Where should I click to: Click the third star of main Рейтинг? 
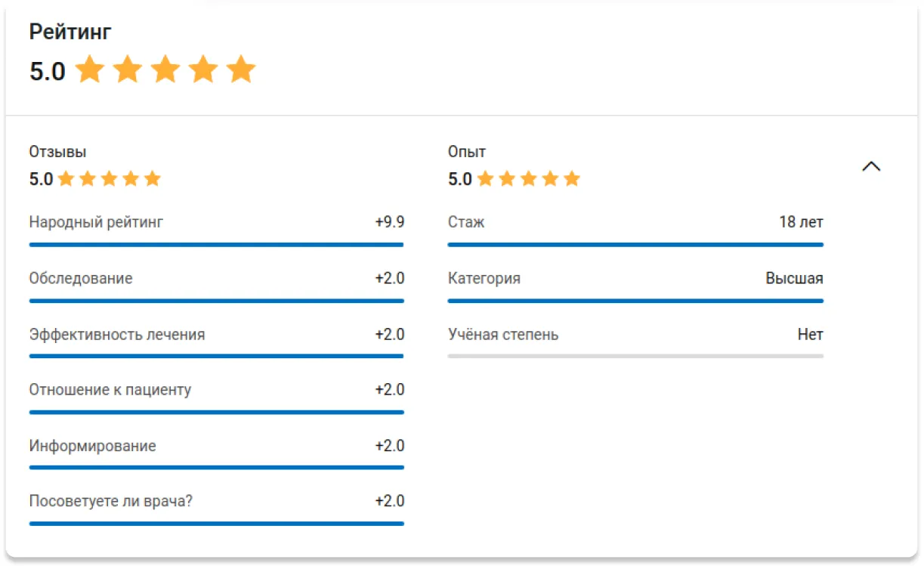[x=165, y=70]
